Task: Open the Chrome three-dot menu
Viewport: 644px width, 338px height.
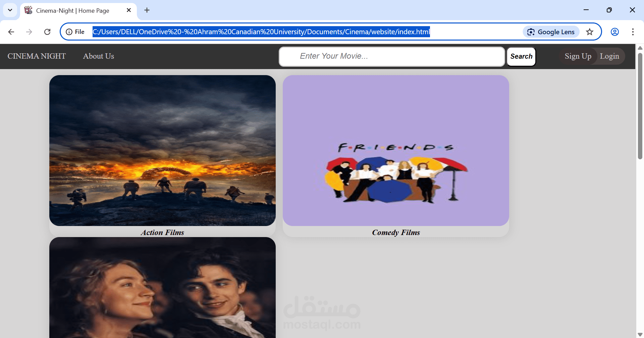Action: pyautogui.click(x=633, y=32)
